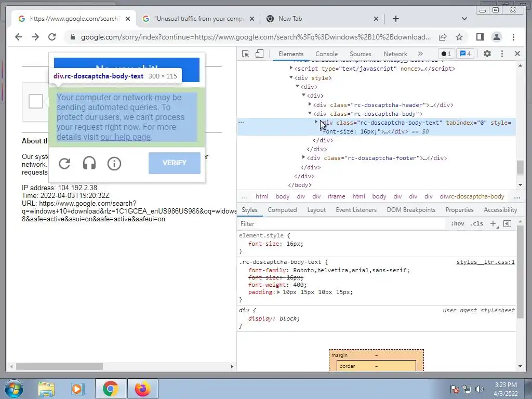Click the breadcrumb overflow ellipsis on right

517,197
